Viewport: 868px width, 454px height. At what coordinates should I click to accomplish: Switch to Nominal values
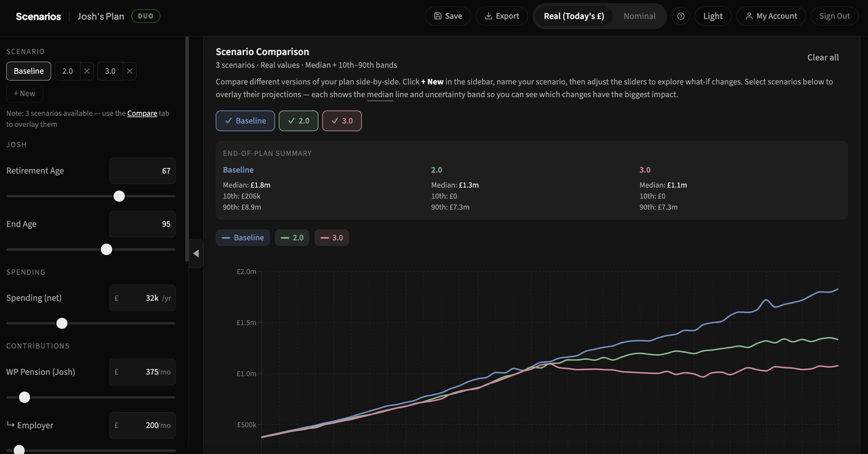tap(639, 16)
